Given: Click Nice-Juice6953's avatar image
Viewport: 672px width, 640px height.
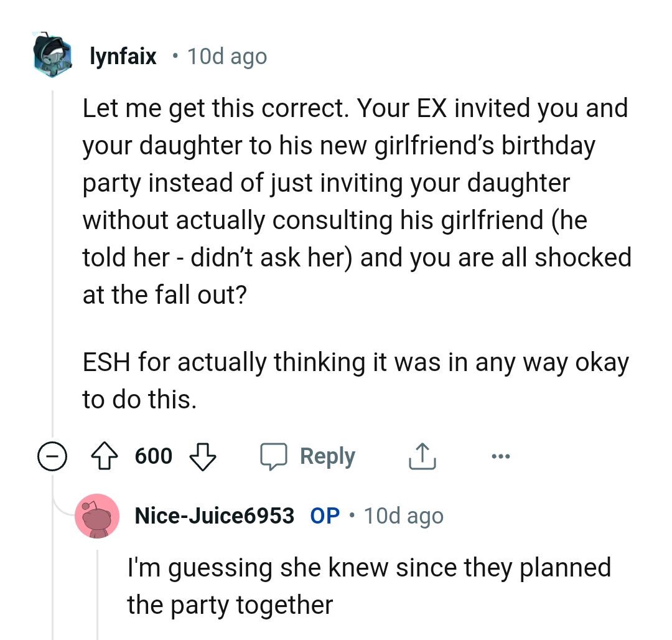Looking at the screenshot, I should (x=98, y=516).
